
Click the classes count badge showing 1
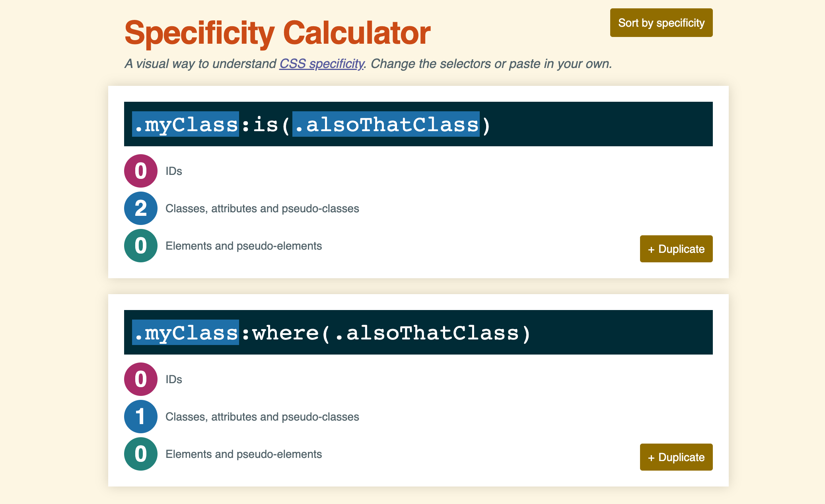(141, 417)
